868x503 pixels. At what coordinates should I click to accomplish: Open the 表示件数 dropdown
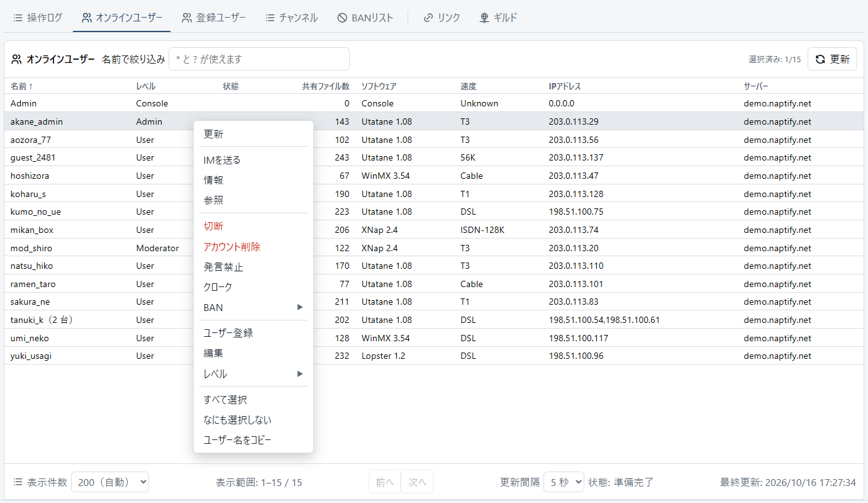click(110, 482)
